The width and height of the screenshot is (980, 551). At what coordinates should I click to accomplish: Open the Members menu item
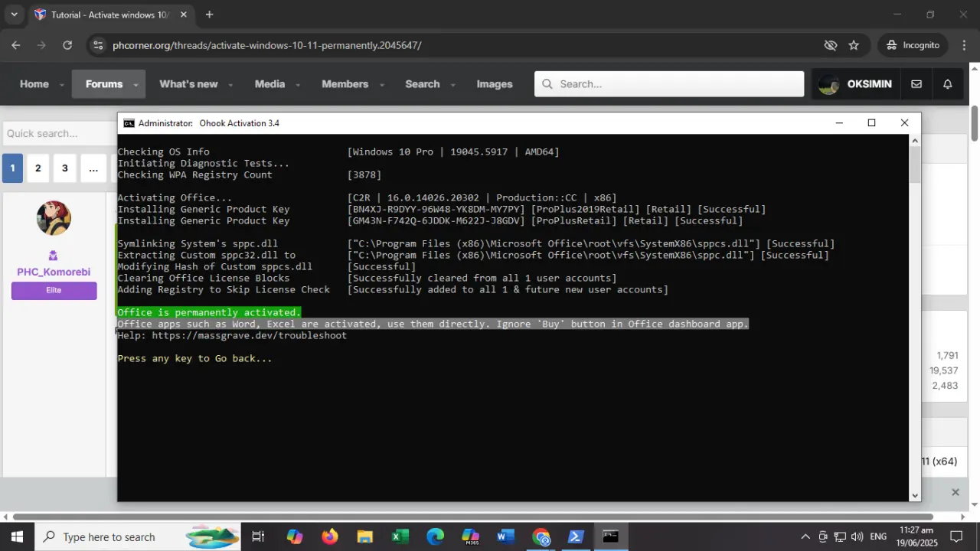(x=345, y=84)
